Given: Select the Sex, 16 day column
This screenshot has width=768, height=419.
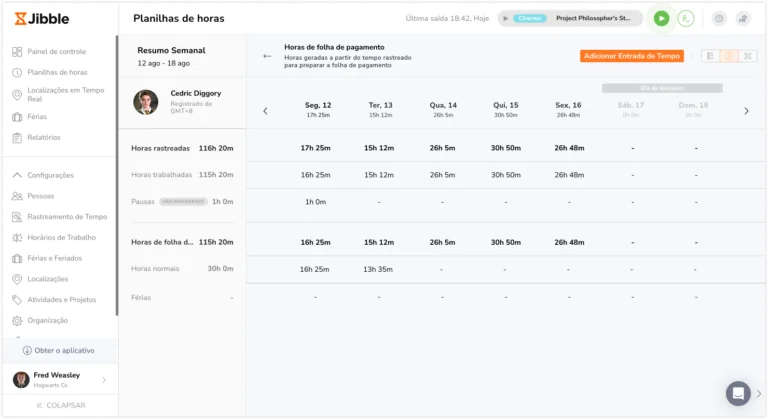Looking at the screenshot, I should point(568,109).
